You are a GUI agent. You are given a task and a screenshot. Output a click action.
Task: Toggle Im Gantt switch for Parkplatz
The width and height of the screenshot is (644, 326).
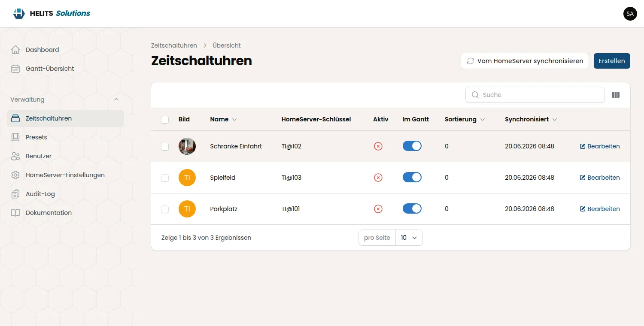(412, 208)
